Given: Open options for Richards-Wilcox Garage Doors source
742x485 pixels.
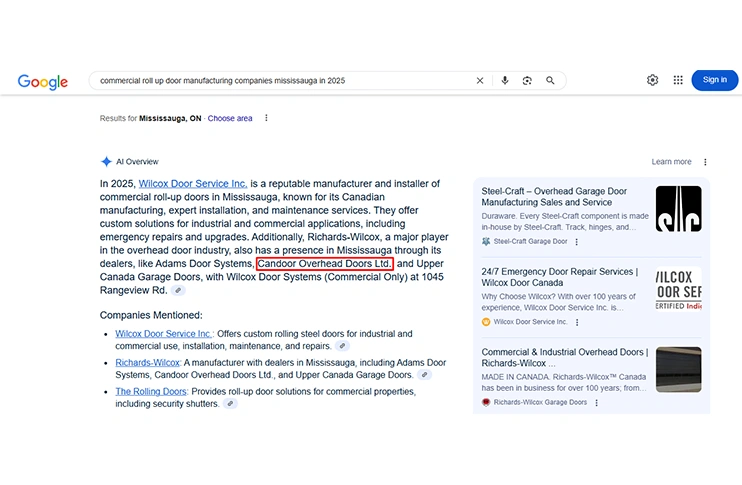Looking at the screenshot, I should click(x=597, y=402).
